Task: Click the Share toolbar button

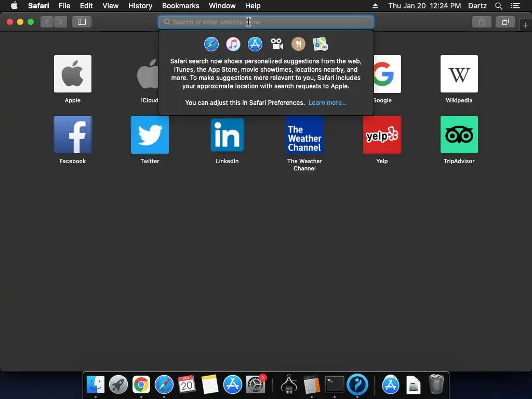Action: 482,22
